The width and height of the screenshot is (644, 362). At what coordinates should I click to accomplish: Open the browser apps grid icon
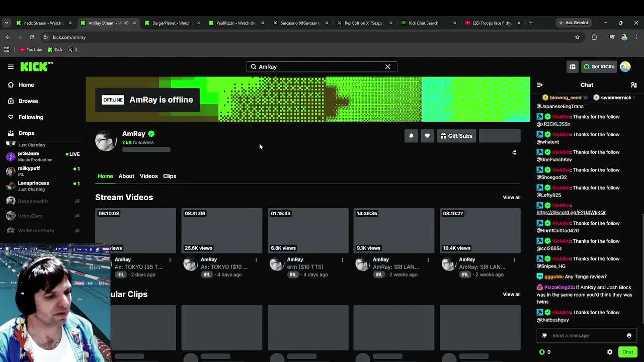coord(7,50)
